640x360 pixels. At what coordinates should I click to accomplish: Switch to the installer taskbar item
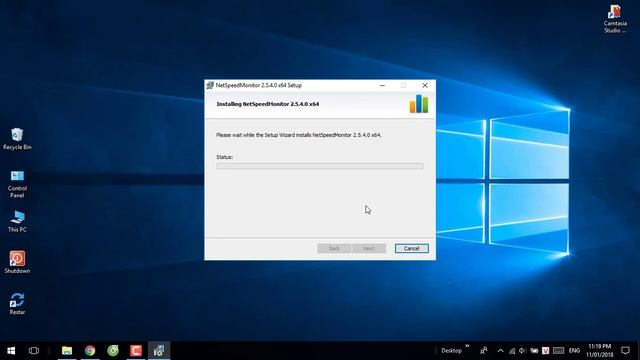(159, 351)
